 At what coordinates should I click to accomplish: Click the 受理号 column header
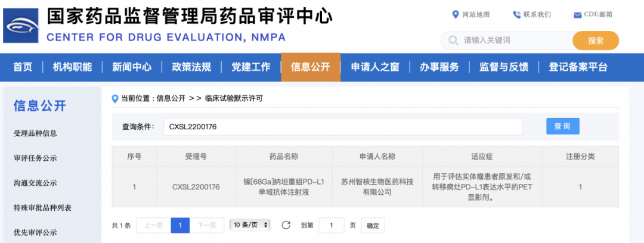click(x=196, y=157)
